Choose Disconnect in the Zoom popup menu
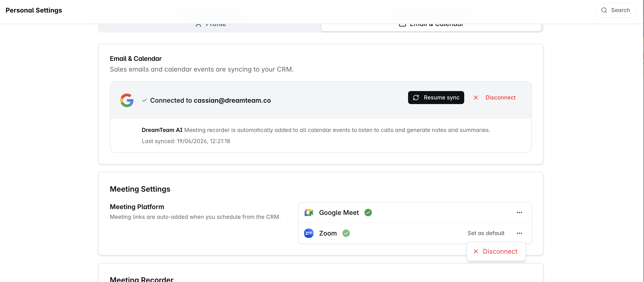644x282 pixels. [x=496, y=251]
